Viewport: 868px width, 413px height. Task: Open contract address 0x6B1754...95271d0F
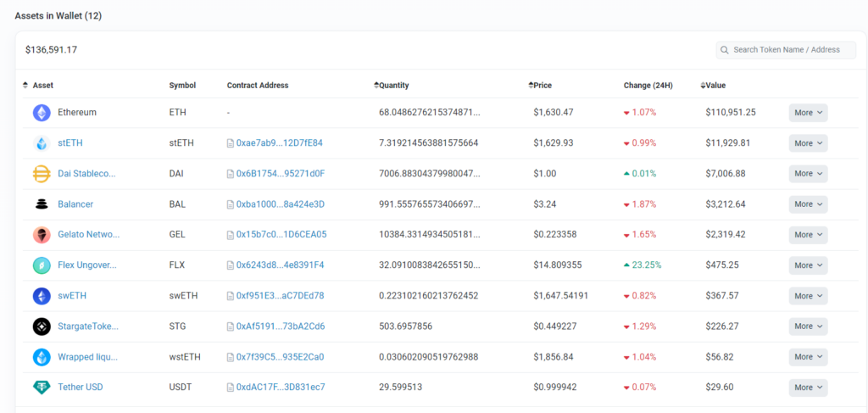pyautogui.click(x=281, y=173)
